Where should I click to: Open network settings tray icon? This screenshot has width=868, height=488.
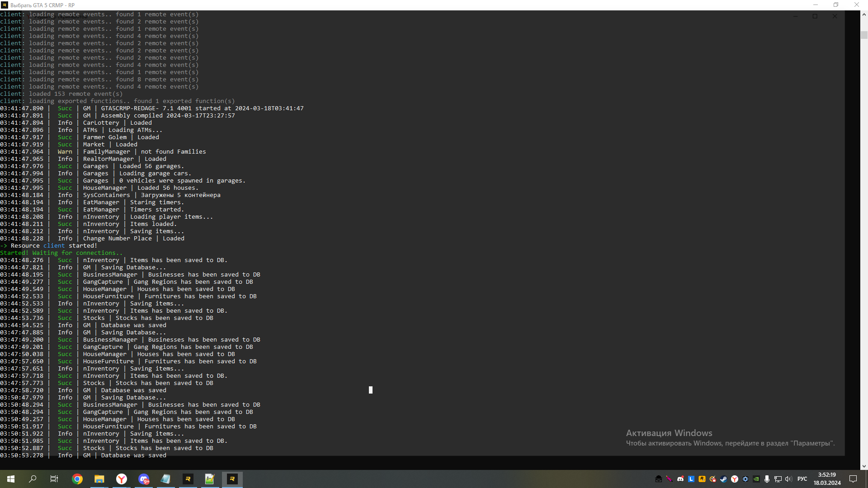(x=778, y=479)
